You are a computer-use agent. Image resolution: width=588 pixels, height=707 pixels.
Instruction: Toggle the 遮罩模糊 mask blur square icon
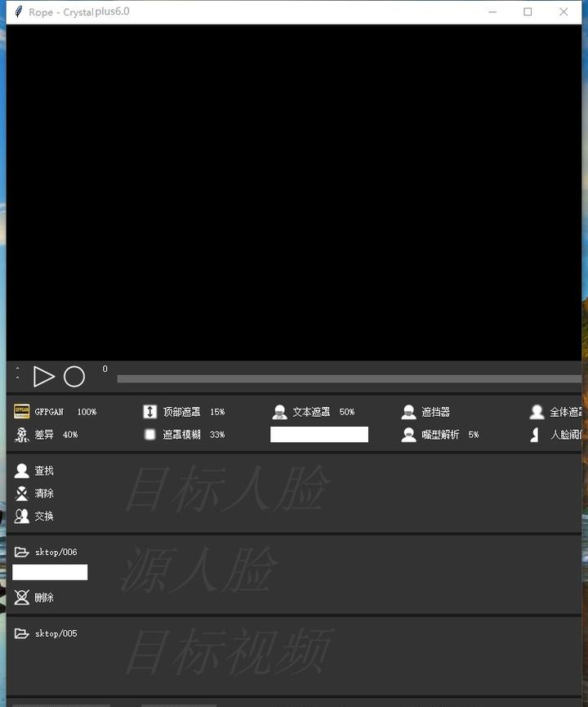point(150,434)
